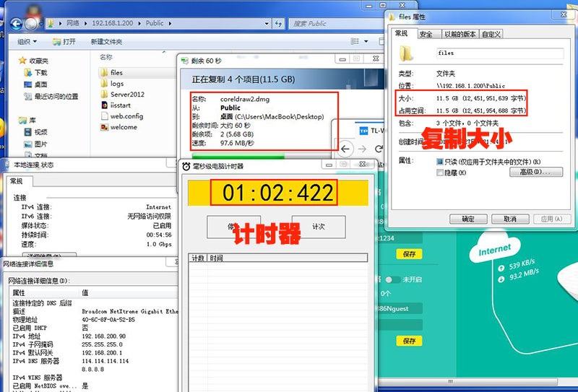
Task: Click the download speed arrow icon 93.2 MB/s
Action: pyautogui.click(x=501, y=279)
